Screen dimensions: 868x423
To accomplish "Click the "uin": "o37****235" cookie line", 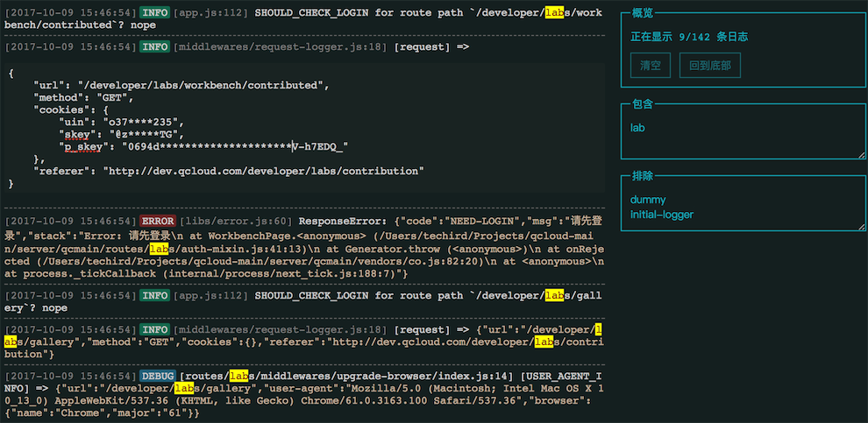I will (x=122, y=123).
